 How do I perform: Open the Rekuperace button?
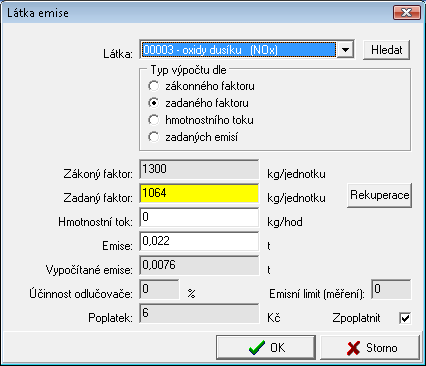pyautogui.click(x=379, y=195)
